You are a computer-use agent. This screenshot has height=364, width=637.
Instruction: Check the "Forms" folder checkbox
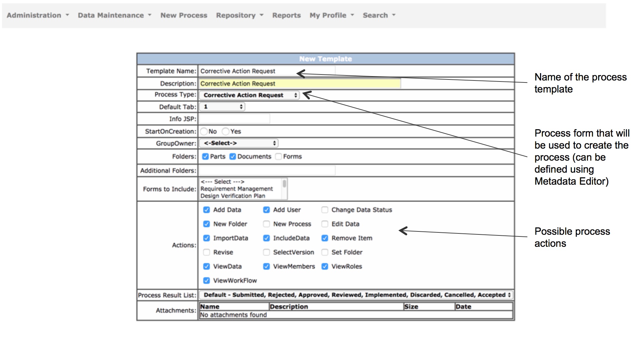tap(278, 156)
